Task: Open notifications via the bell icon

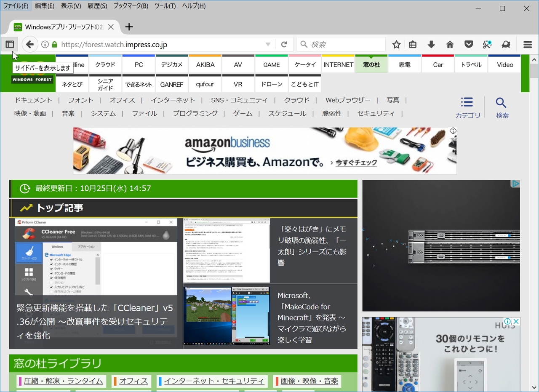Action: click(x=506, y=44)
